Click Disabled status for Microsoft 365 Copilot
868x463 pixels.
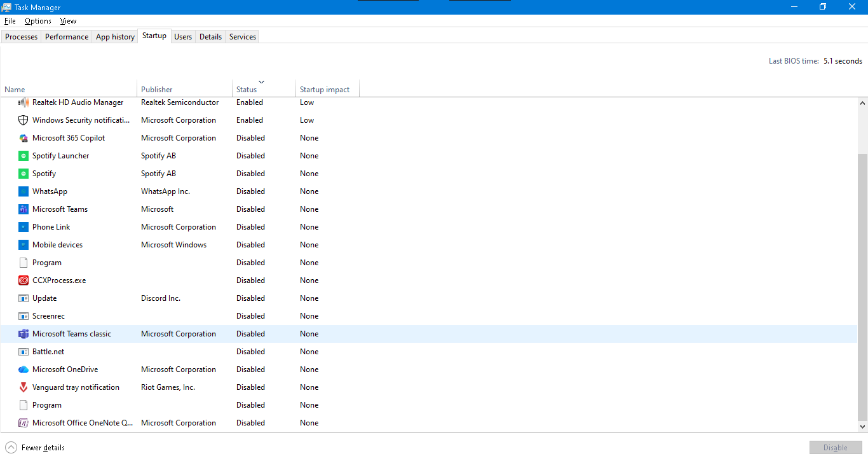(250, 138)
